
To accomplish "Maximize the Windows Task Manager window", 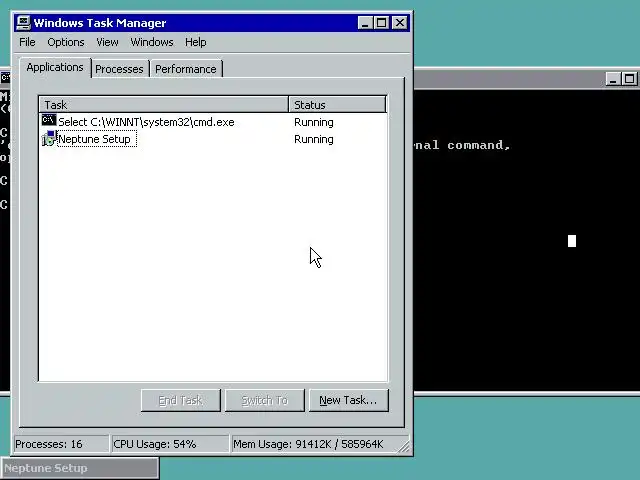I will click(x=382, y=23).
